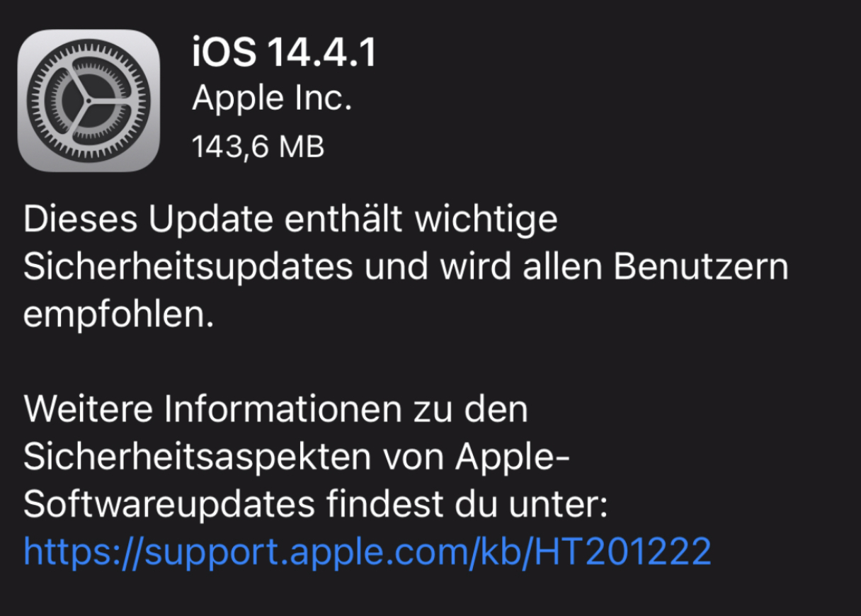Tap the word "empfohlen." in the description
Screen dimensions: 861x616
point(119,315)
